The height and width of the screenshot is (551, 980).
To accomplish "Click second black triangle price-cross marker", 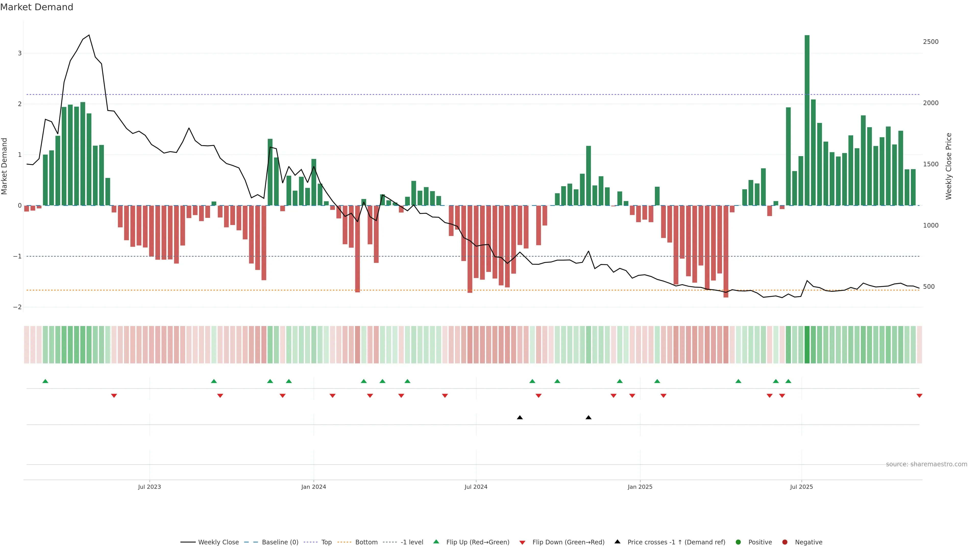I will 589,418.
